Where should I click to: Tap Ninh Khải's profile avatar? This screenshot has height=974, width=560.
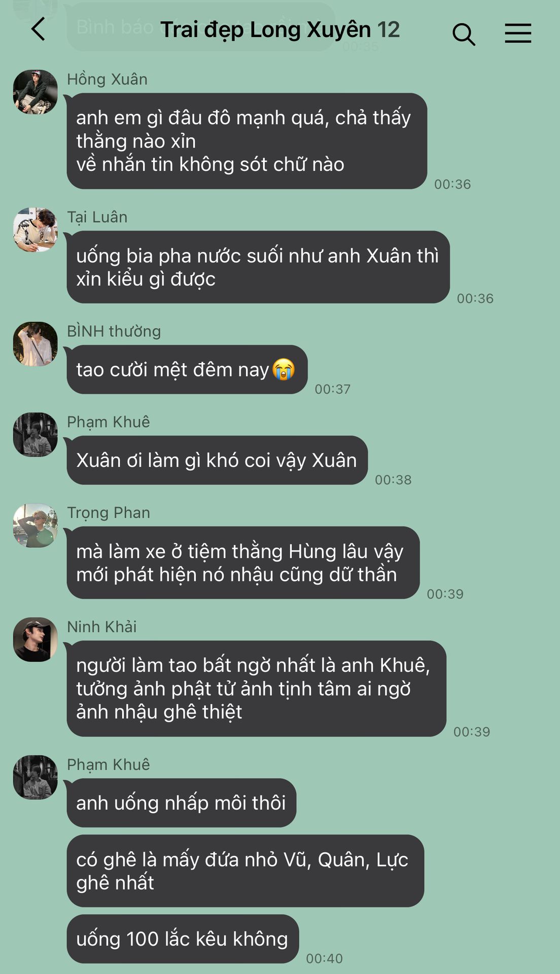(36, 640)
